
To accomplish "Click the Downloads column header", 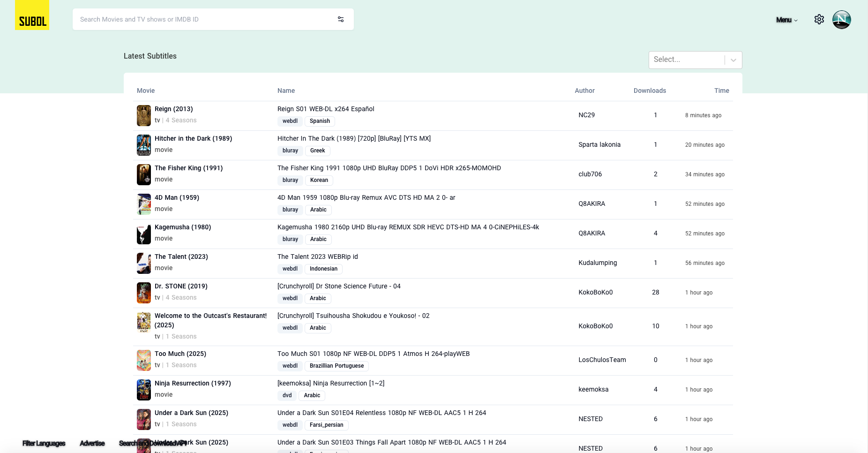I will pyautogui.click(x=650, y=91).
